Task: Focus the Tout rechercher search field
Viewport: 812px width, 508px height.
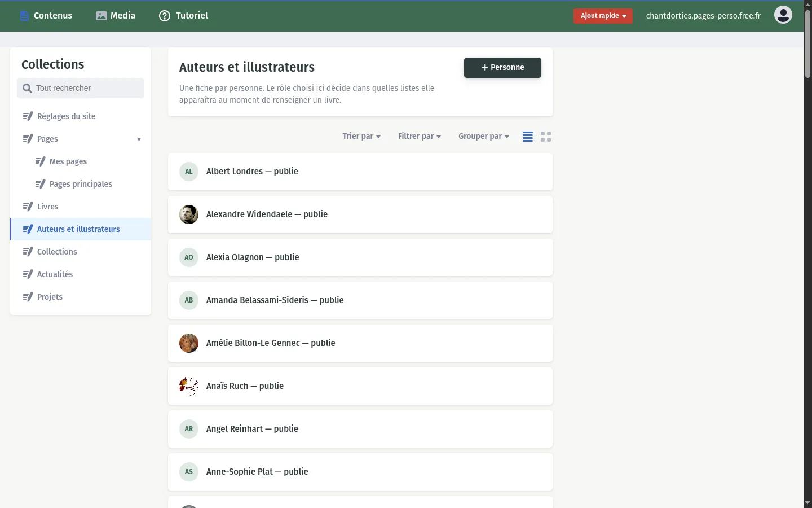Action: point(81,88)
